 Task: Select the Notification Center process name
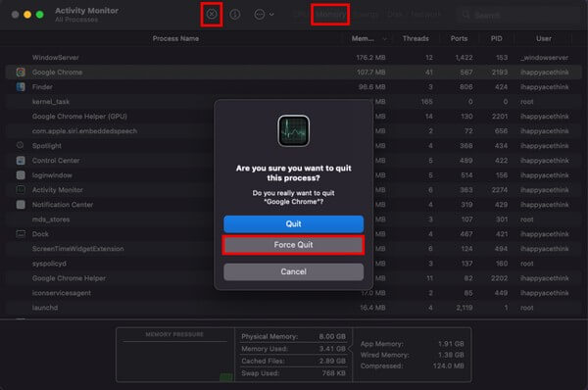[x=63, y=205]
